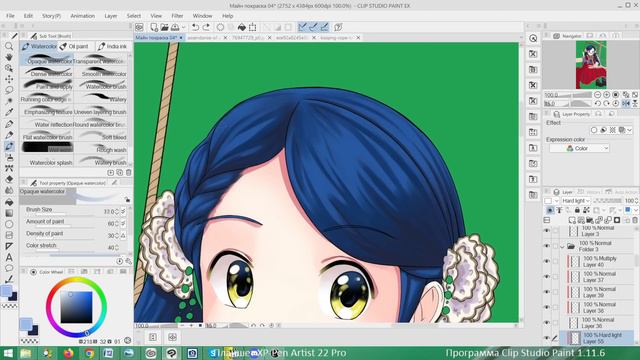Delete sub tool trash icon
This screenshot has height=360, width=640.
coord(129,172)
